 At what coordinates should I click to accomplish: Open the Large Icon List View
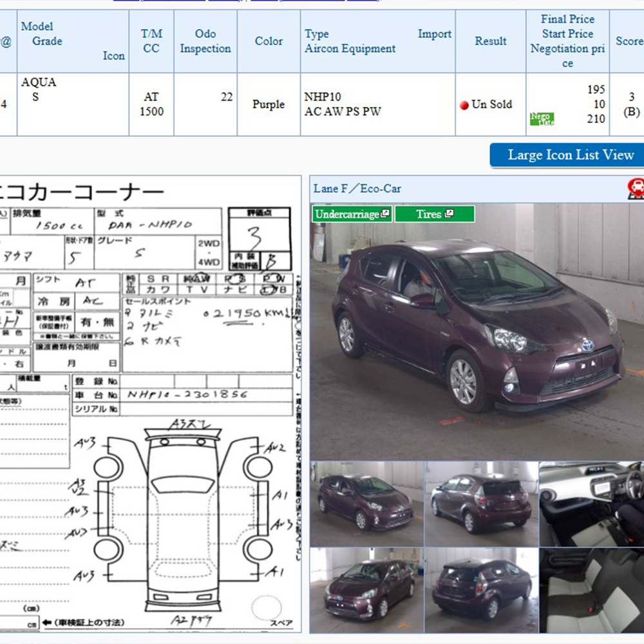[x=571, y=155]
